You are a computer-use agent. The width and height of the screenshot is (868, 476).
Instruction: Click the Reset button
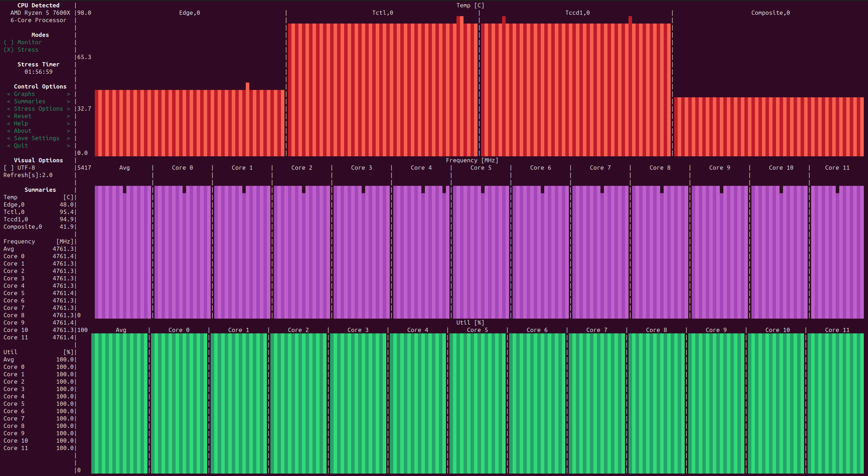click(x=22, y=116)
